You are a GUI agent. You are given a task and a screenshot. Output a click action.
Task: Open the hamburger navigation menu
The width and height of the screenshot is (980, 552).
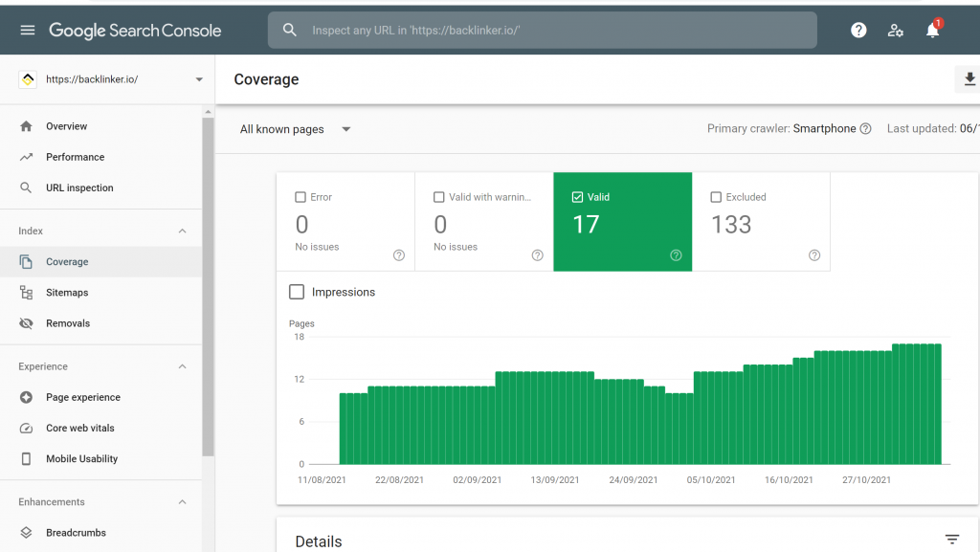click(x=28, y=30)
